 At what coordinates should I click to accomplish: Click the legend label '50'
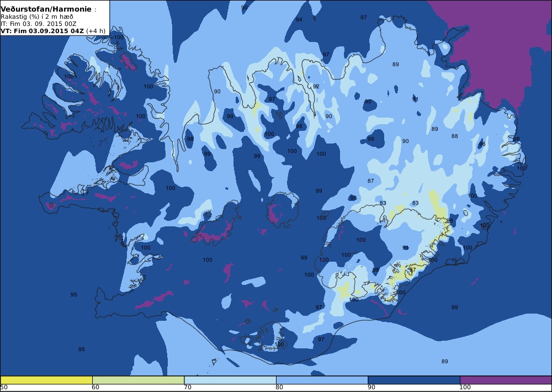(4, 388)
